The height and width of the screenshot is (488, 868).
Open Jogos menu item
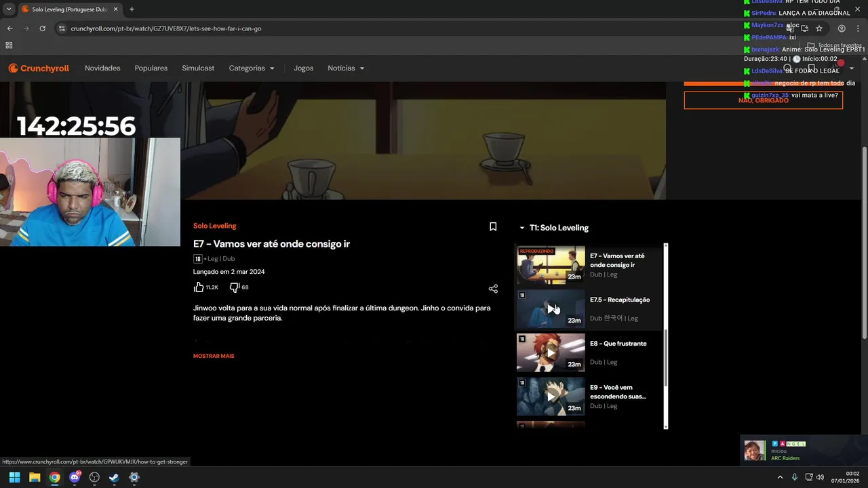point(304,68)
